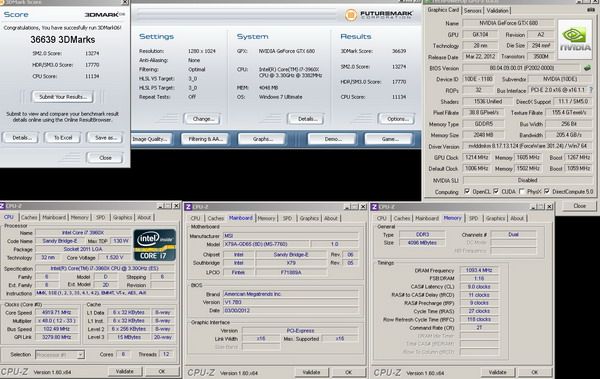The image size is (600, 379).
Task: Open Caches tab in CPU-Z Memory window
Action: pos(402,218)
